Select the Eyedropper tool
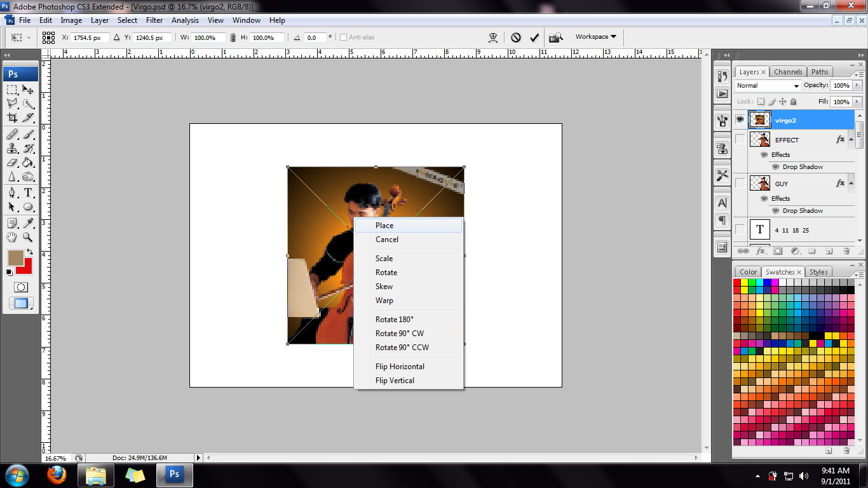868x488 pixels. (29, 224)
